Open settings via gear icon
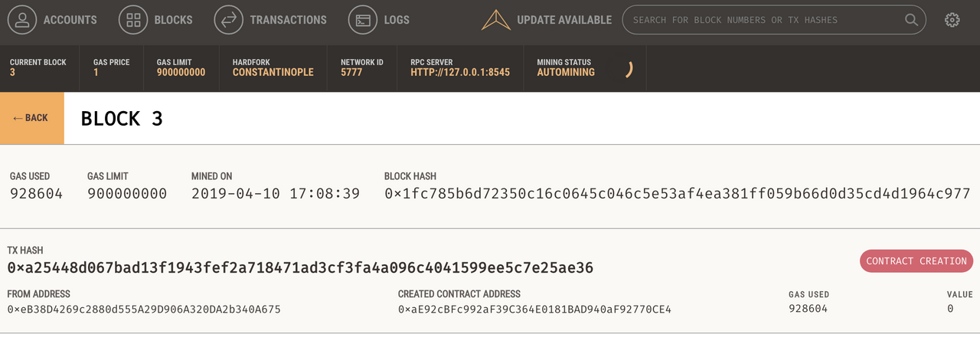Screen dimensions: 980x354 click(x=952, y=20)
